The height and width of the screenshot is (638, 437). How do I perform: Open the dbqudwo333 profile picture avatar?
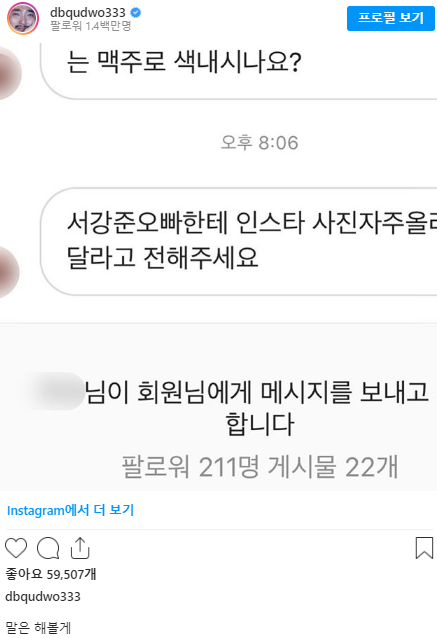click(x=23, y=18)
